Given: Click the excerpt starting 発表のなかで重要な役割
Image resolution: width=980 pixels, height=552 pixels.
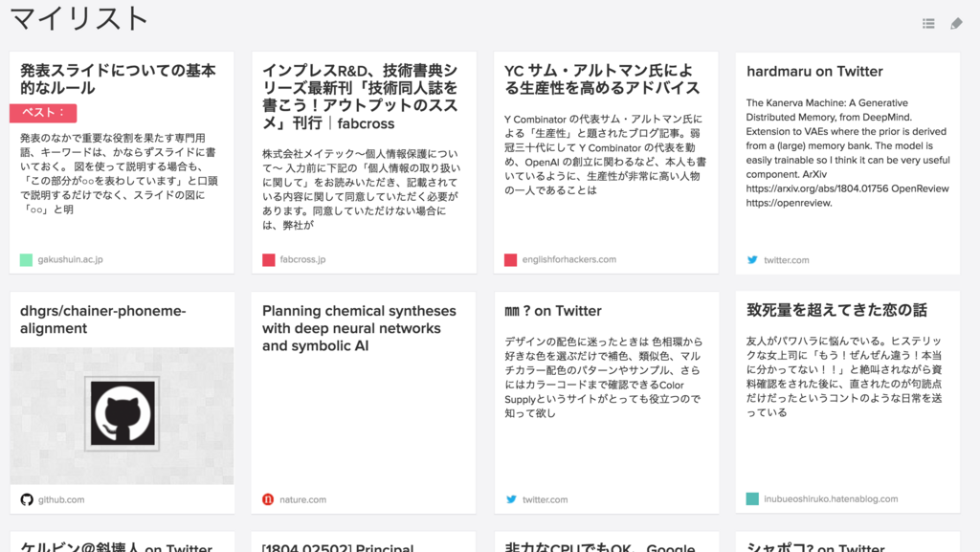Looking at the screenshot, I should click(119, 173).
